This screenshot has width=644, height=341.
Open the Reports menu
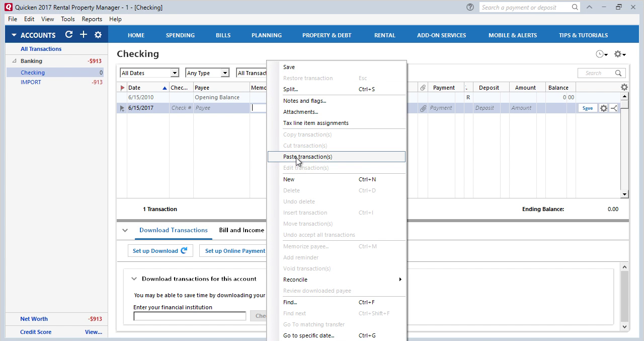[92, 19]
